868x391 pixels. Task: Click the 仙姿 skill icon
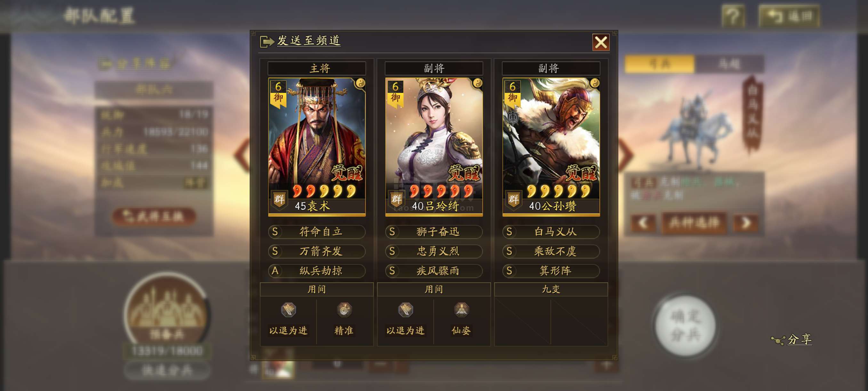coord(461,310)
